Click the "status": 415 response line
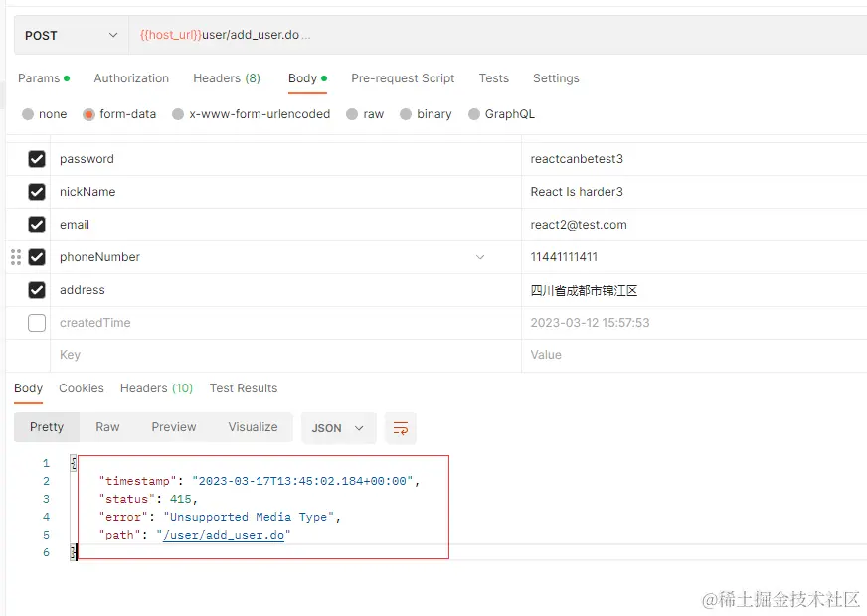Image resolution: width=867 pixels, height=616 pixels. [148, 499]
